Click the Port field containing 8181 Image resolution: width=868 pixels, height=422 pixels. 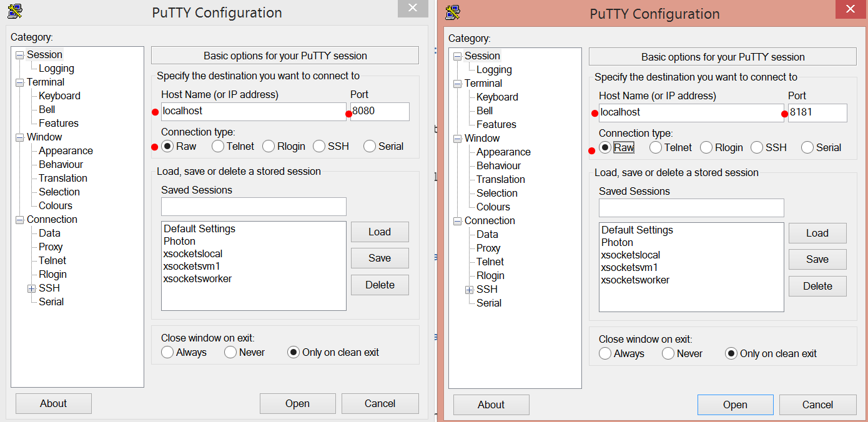tap(817, 113)
